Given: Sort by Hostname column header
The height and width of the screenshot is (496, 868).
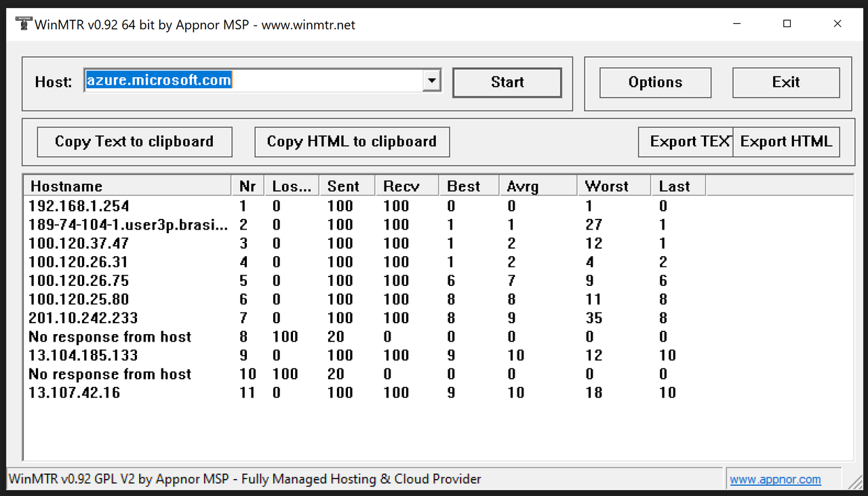Looking at the screenshot, I should pyautogui.click(x=128, y=186).
